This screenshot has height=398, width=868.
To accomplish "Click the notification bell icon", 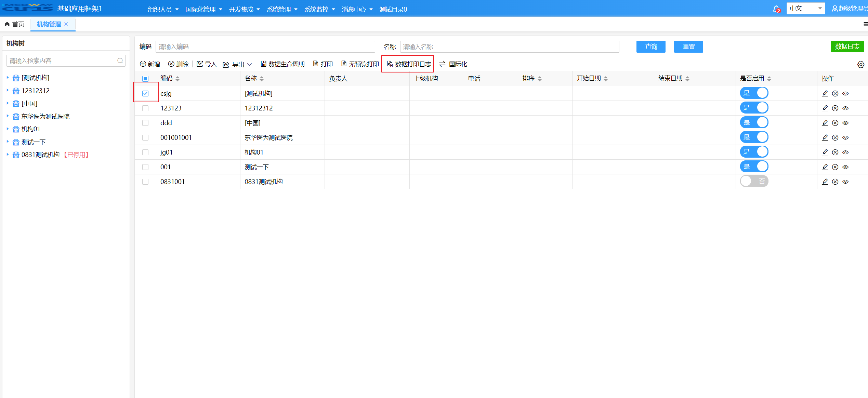I will click(x=776, y=9).
